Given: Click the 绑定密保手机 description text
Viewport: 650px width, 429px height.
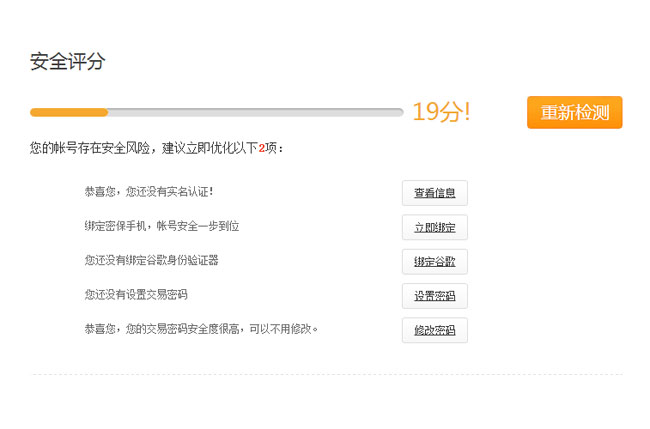Looking at the screenshot, I should tap(118, 226).
